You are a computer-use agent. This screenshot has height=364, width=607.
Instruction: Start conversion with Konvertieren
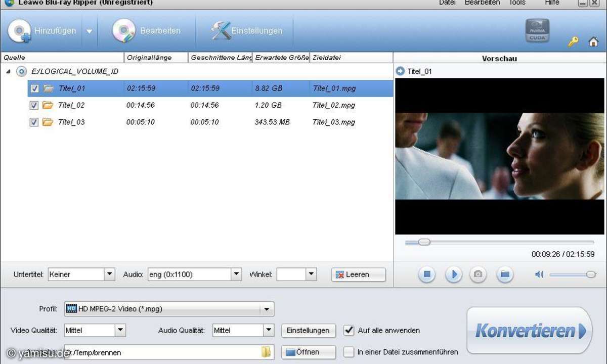coord(529,331)
